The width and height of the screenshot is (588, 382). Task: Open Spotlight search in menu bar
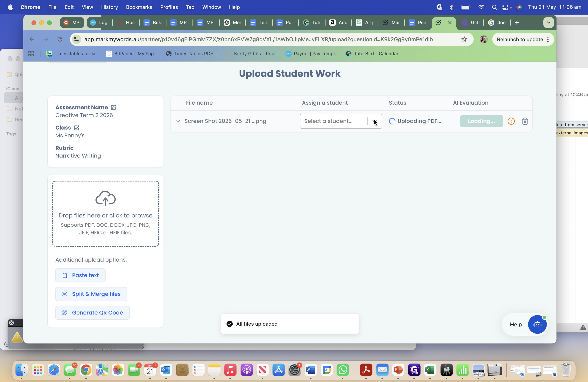tap(494, 7)
